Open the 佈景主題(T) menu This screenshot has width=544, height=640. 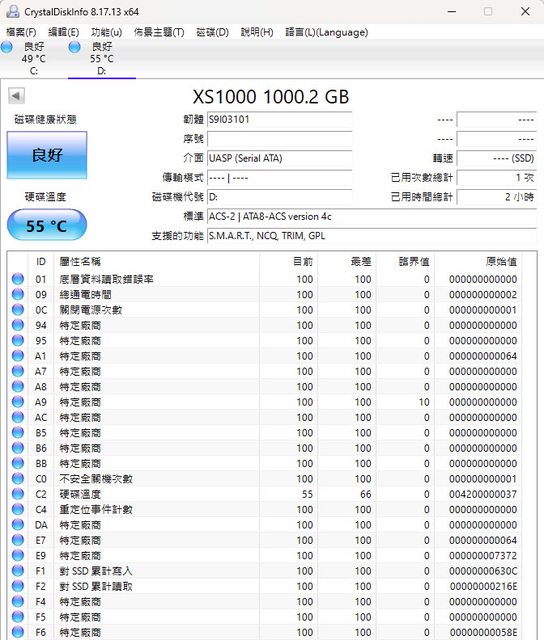(159, 32)
